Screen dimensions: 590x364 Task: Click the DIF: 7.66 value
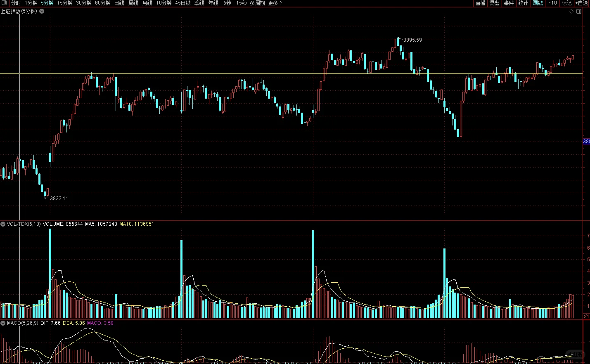pos(51,323)
